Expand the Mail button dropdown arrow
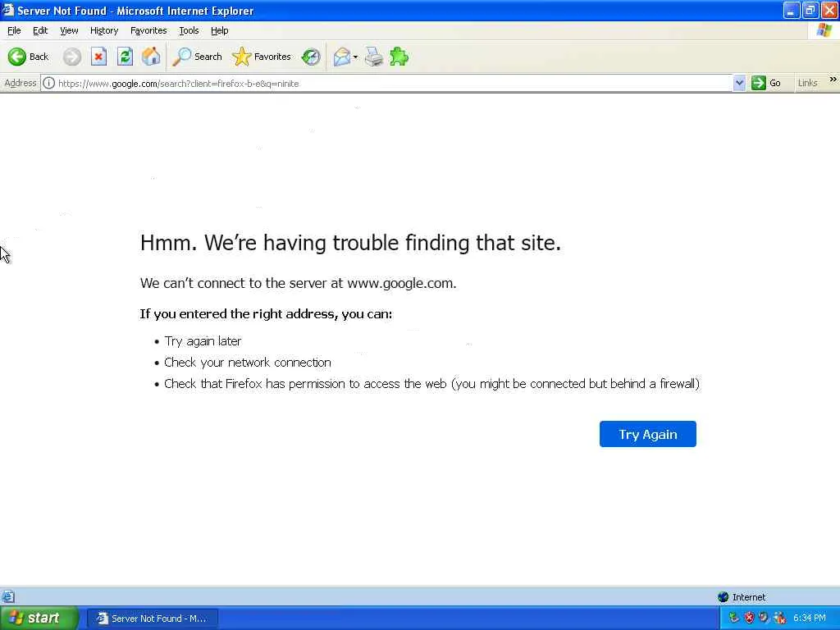 [355, 57]
